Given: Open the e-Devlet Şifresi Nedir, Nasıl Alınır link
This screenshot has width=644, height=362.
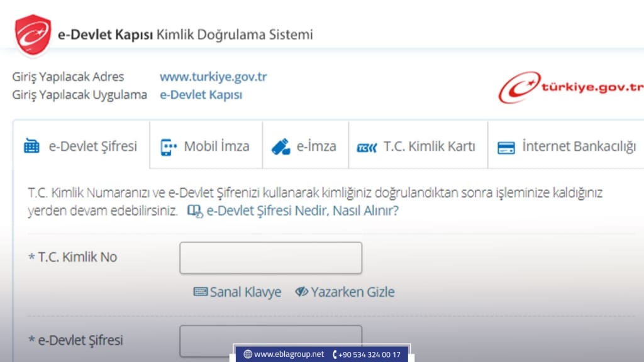Looking at the screenshot, I should tap(301, 211).
